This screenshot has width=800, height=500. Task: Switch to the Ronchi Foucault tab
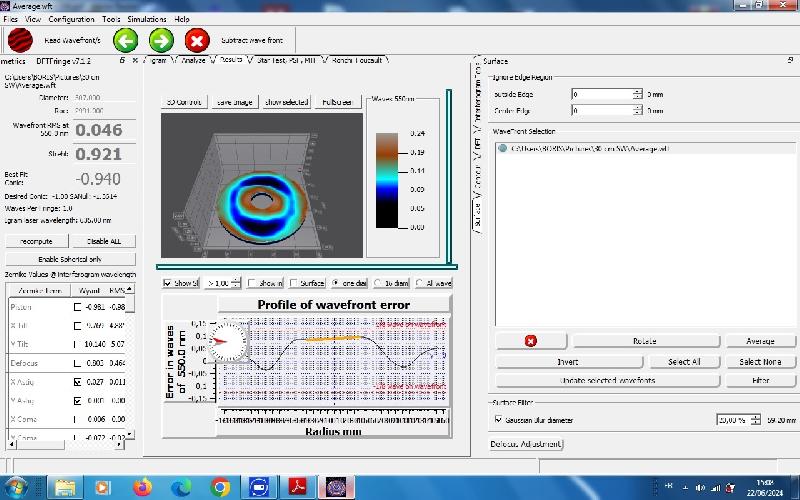coord(357,60)
